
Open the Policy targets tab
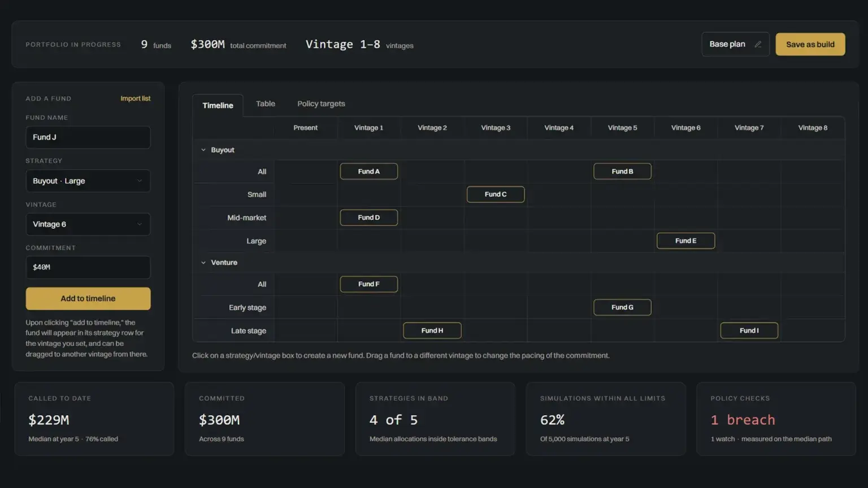[x=321, y=104]
